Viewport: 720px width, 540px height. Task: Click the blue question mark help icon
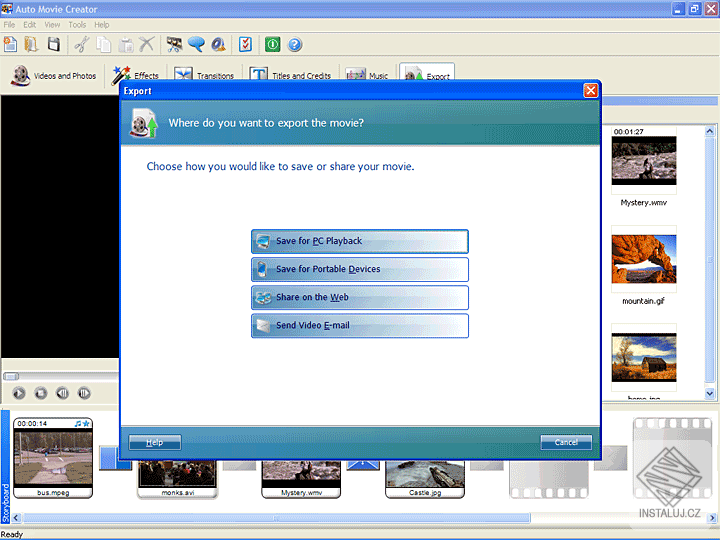coord(295,45)
